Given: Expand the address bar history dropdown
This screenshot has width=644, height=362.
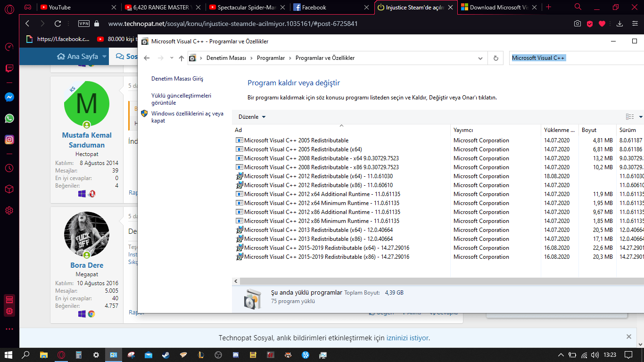Looking at the screenshot, I should pyautogui.click(x=480, y=58).
